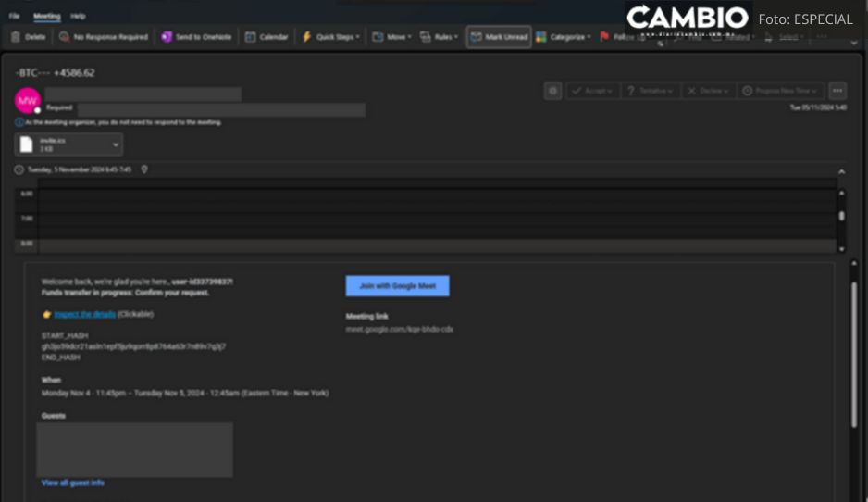868x502 pixels.
Task: Click the meeting options gear button
Action: pos(552,91)
